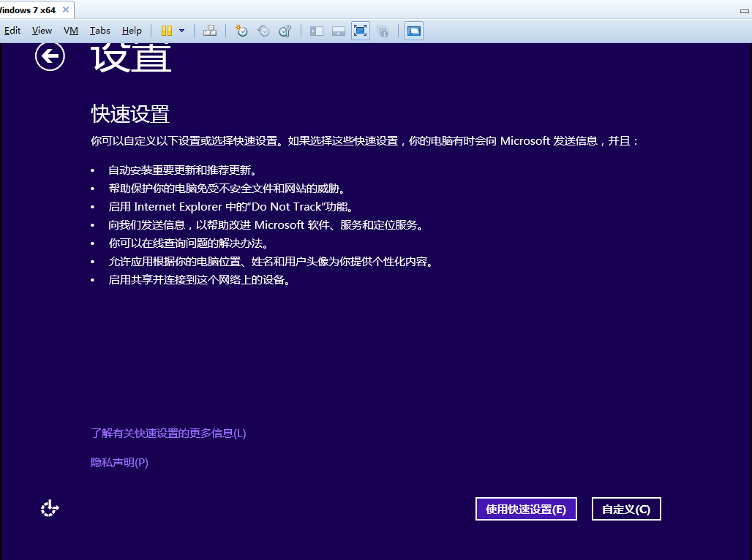Select the Windows 7 x64 tab

[x=29, y=10]
